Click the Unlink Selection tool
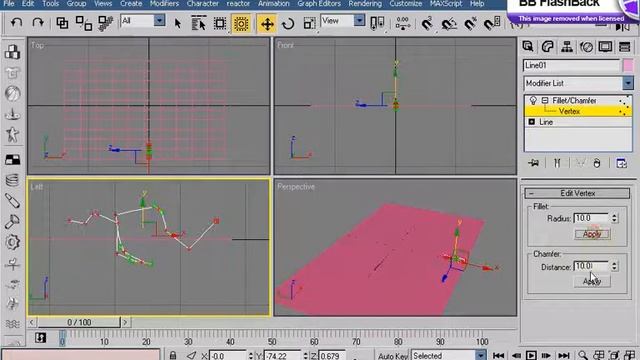 click(x=84, y=23)
